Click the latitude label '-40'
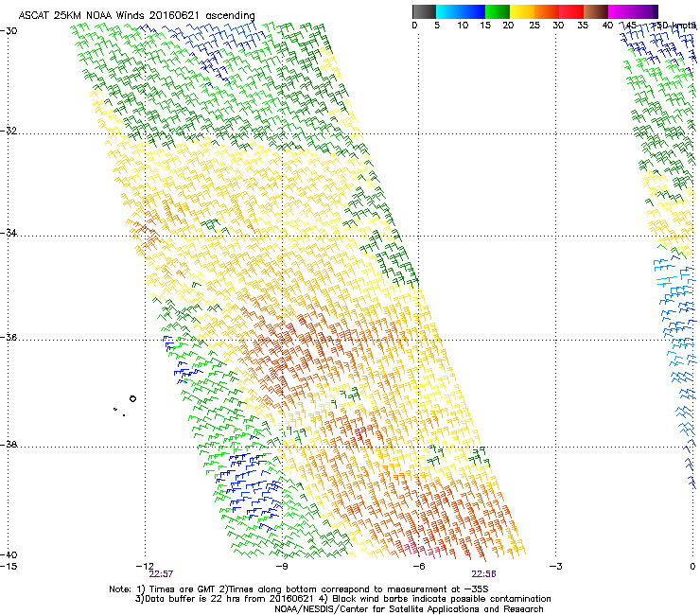The width and height of the screenshot is (700, 615). click(x=9, y=554)
